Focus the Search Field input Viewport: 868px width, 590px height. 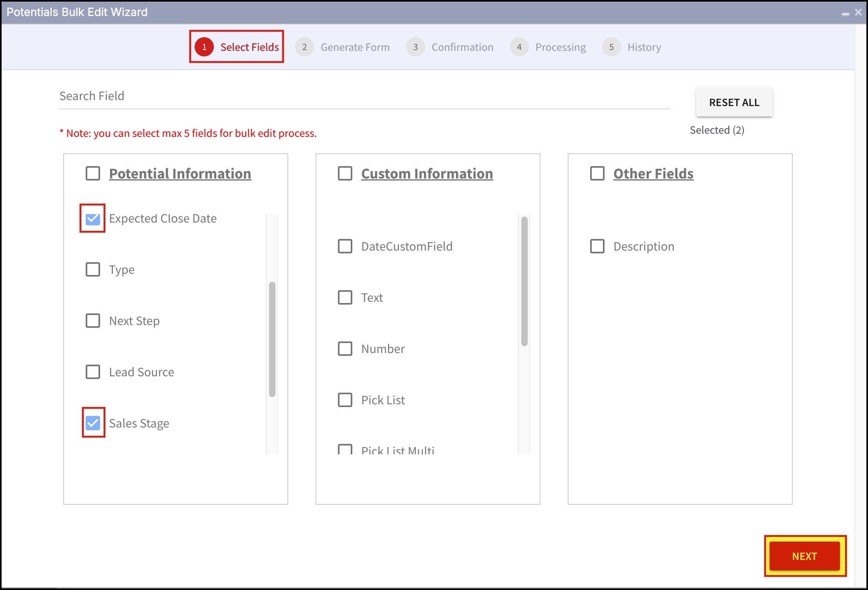point(364,96)
